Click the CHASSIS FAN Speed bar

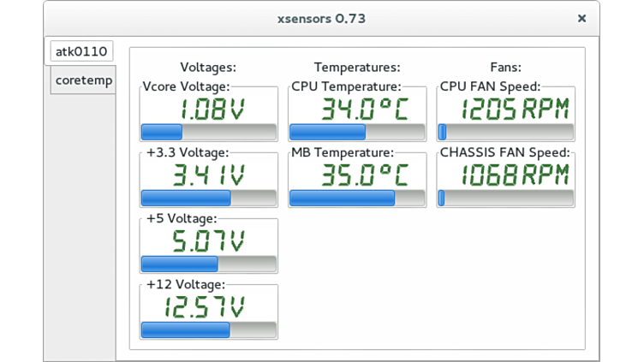[x=505, y=199]
